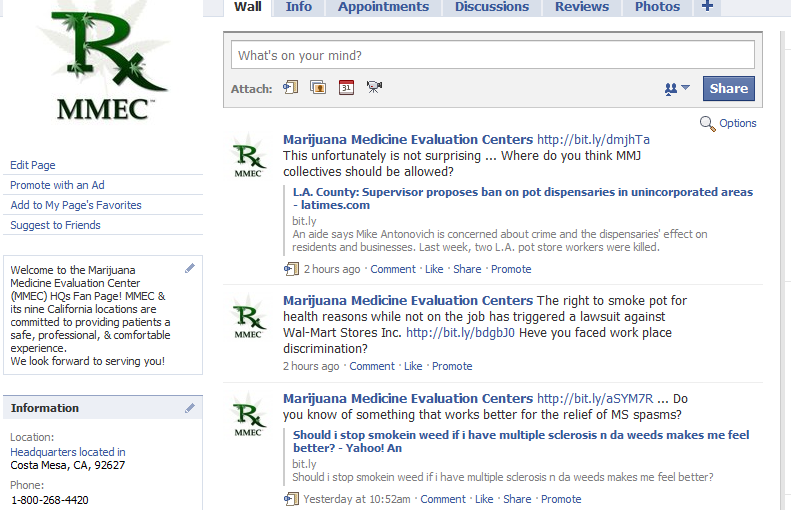Click the attach event calendar icon
Screen dimensions: 791x510
[x=346, y=88]
